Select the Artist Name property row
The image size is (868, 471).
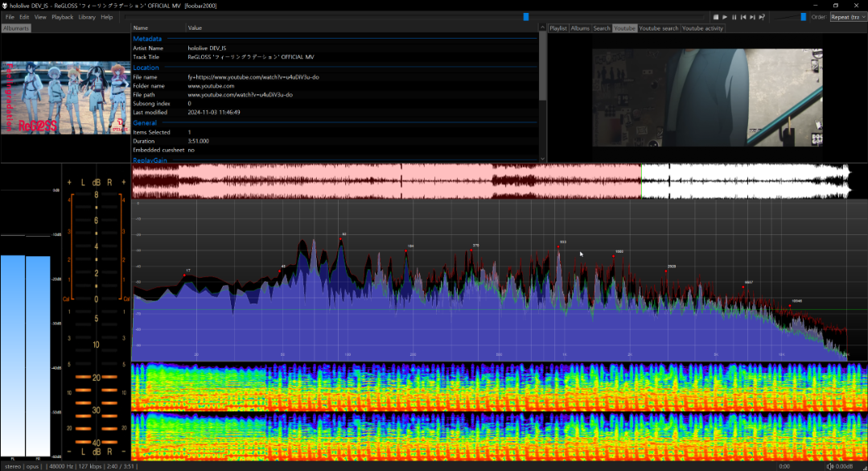(335, 48)
